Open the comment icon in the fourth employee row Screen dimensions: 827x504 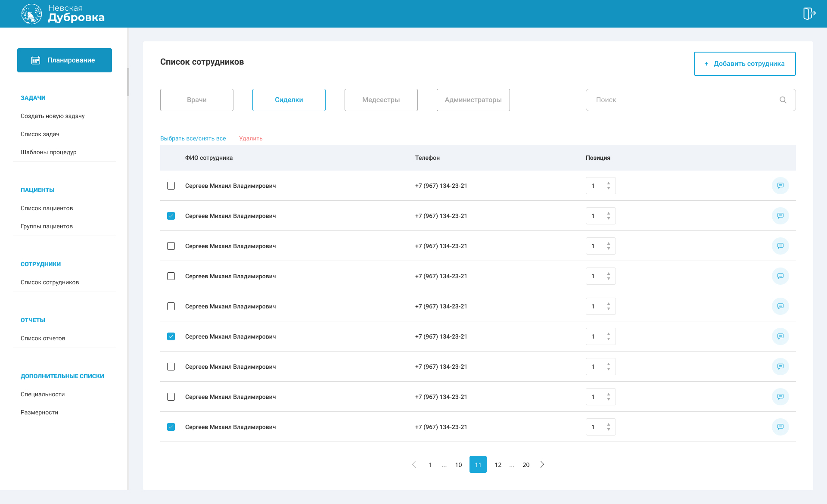780,276
